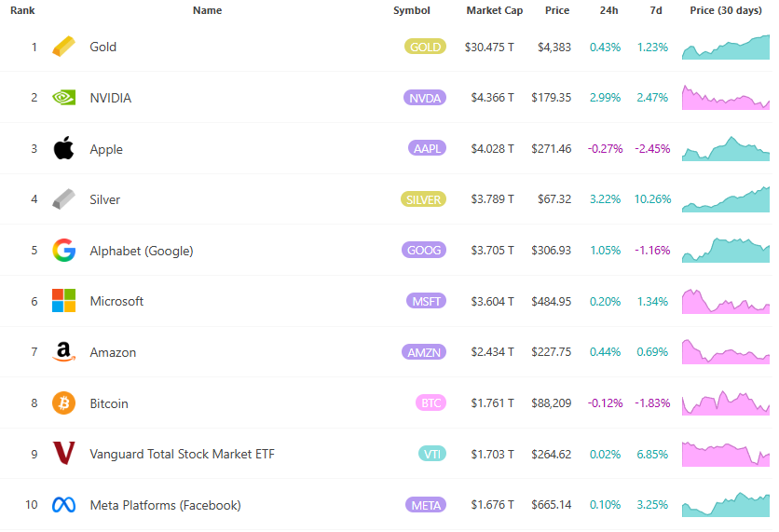This screenshot has width=779, height=532.
Task: Click the Microsoft four-square logo
Action: (63, 301)
